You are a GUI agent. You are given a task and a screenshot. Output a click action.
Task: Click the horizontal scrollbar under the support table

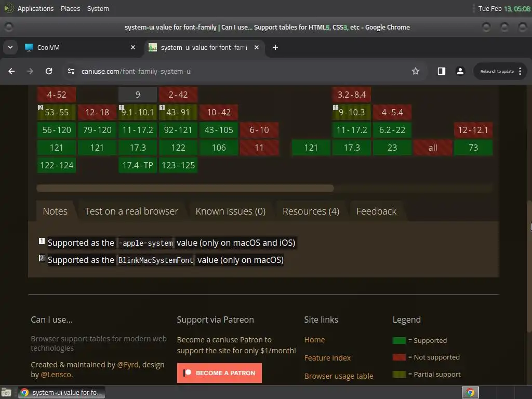coord(185,188)
